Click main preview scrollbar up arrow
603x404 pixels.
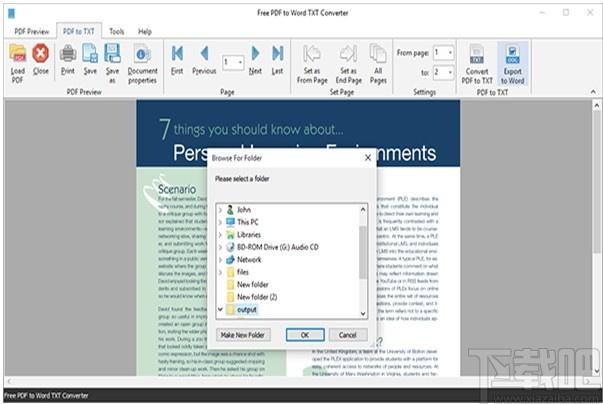click(x=596, y=105)
